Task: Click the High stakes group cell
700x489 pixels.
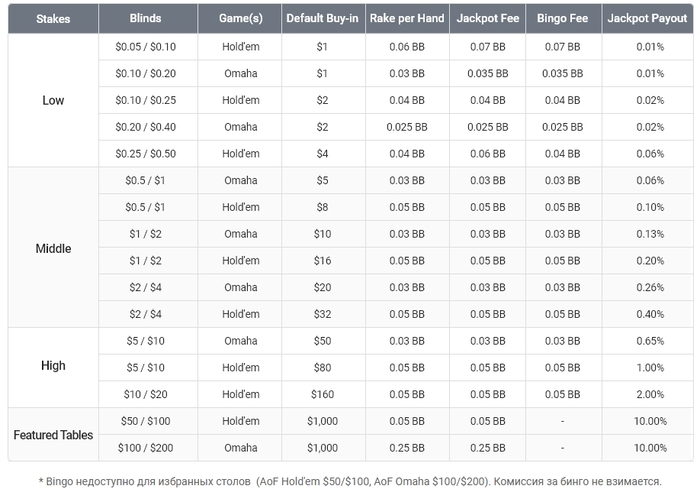Action: (x=53, y=366)
